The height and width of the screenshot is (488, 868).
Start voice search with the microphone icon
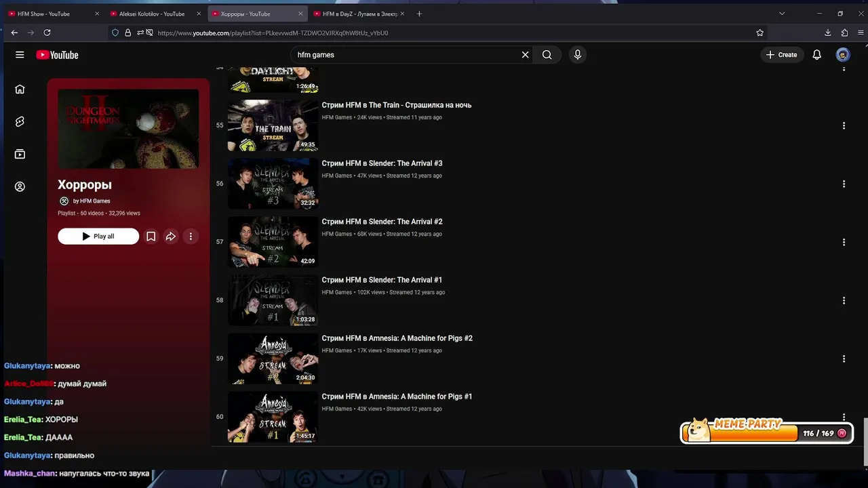(578, 55)
